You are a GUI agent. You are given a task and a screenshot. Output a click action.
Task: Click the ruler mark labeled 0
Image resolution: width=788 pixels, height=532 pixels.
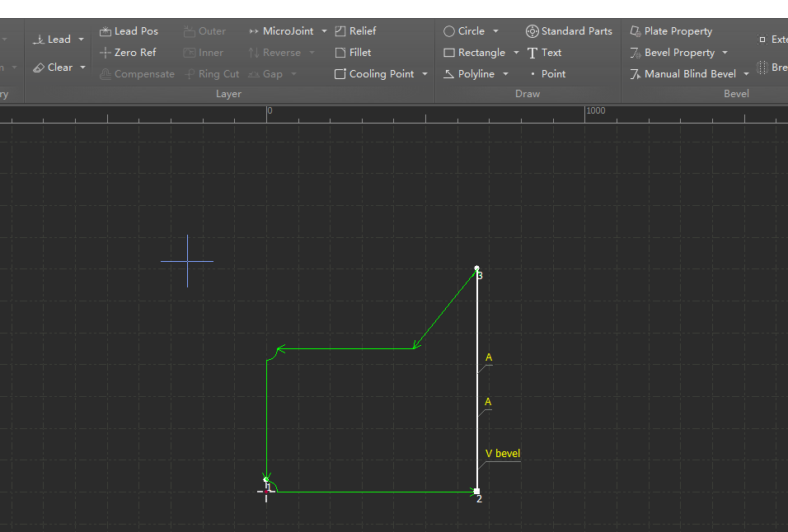tap(270, 110)
